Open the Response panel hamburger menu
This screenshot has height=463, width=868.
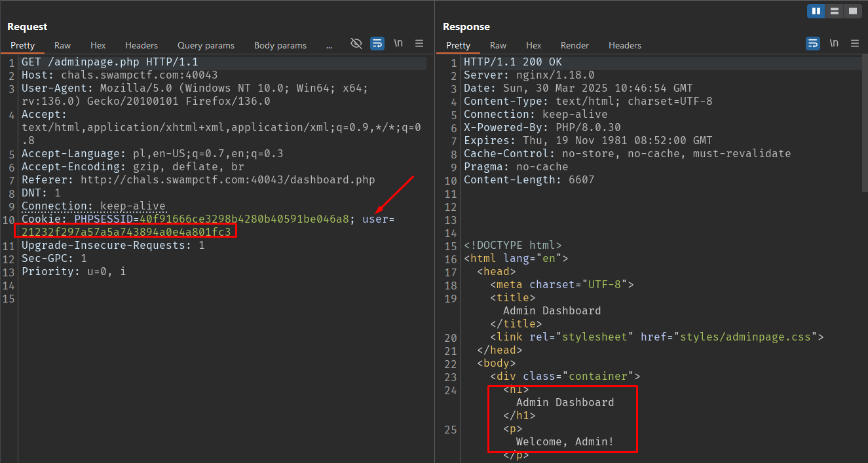point(854,43)
